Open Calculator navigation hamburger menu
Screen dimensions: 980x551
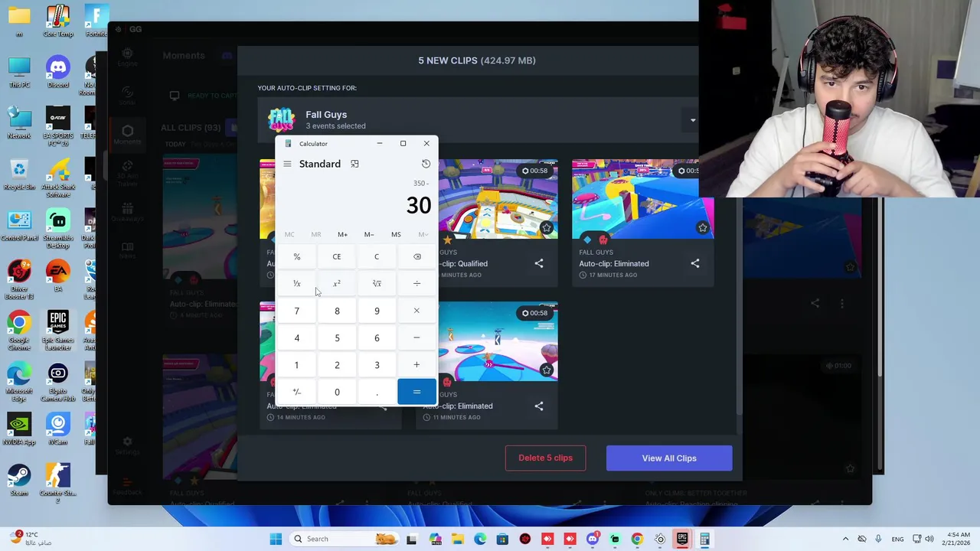point(287,164)
